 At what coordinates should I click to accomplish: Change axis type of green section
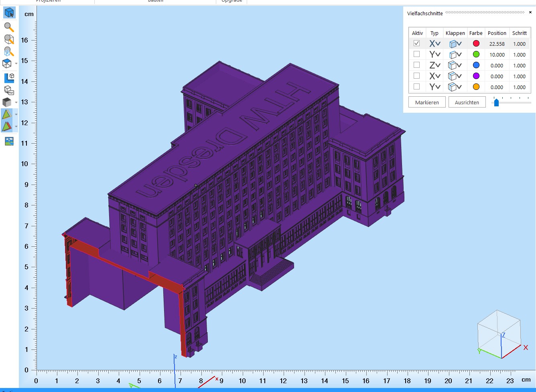(x=435, y=55)
